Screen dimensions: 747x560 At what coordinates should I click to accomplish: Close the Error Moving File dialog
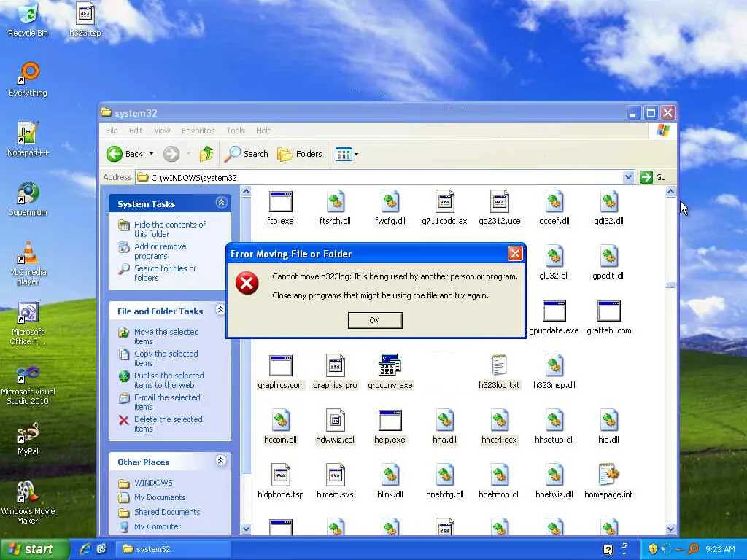point(515,254)
